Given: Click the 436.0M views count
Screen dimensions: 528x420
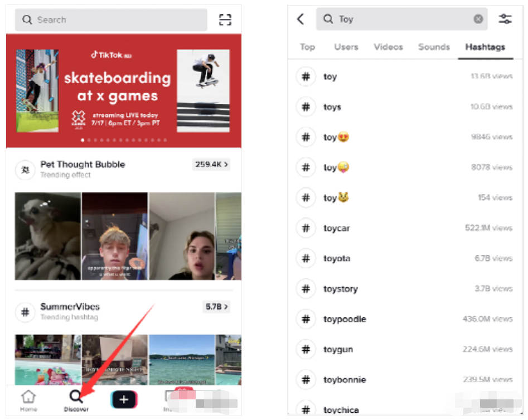Looking at the screenshot, I should [488, 319].
